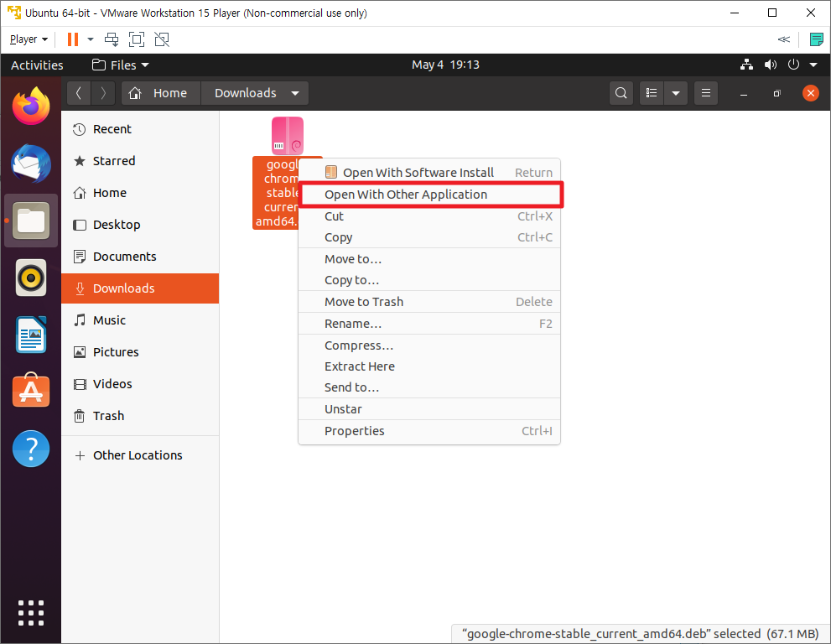Open Videos folder in sidebar

[x=140, y=384]
